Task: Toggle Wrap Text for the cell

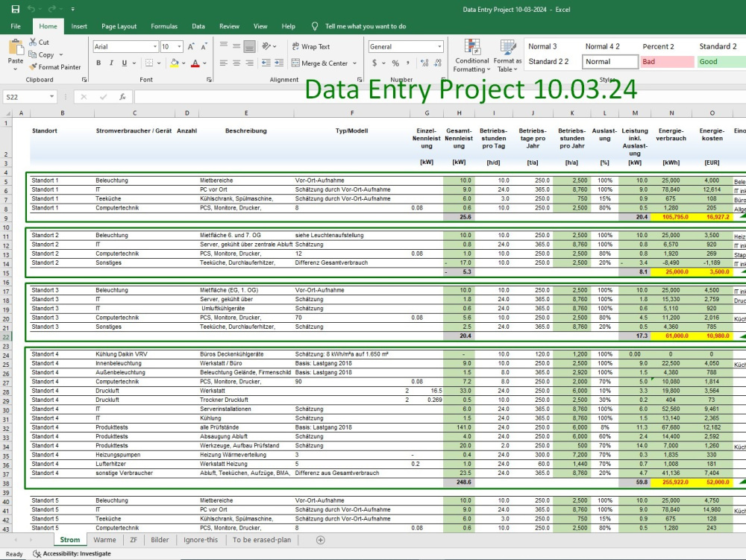Action: click(x=310, y=46)
